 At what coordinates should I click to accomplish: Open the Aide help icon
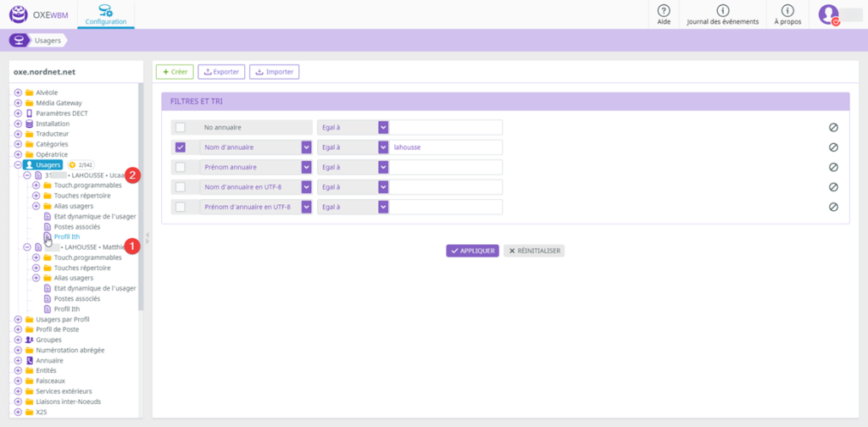(664, 10)
